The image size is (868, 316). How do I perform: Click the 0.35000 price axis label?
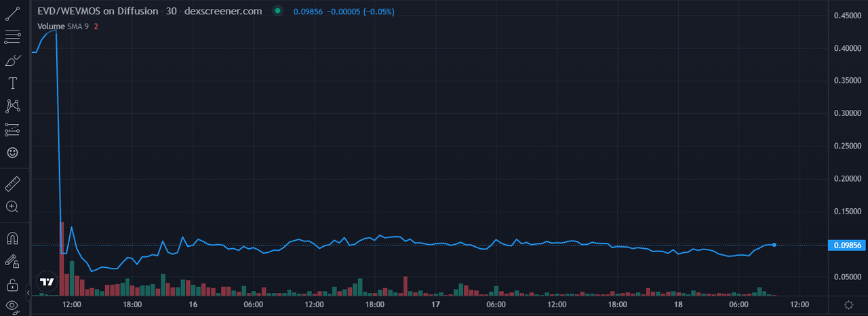847,81
